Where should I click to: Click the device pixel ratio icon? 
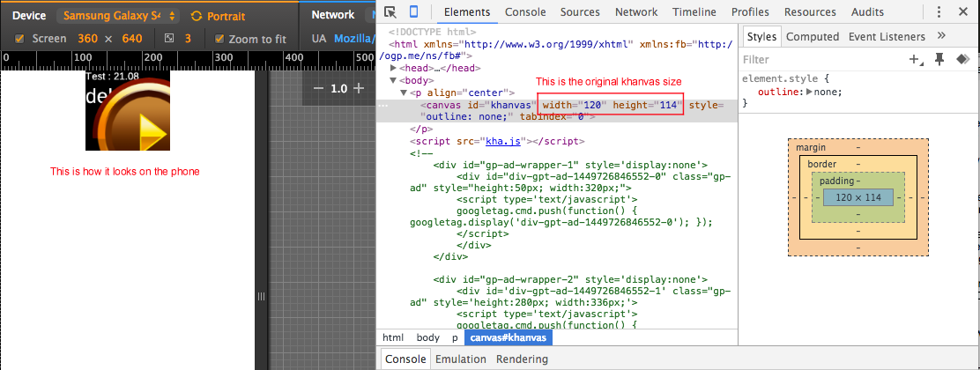169,39
